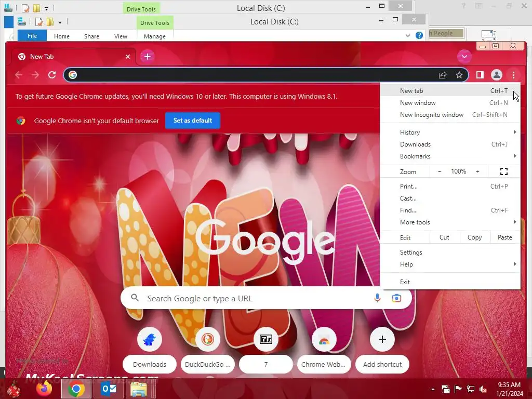This screenshot has height=399, width=532.
Task: Expand the History submenu
Action: tap(450, 132)
